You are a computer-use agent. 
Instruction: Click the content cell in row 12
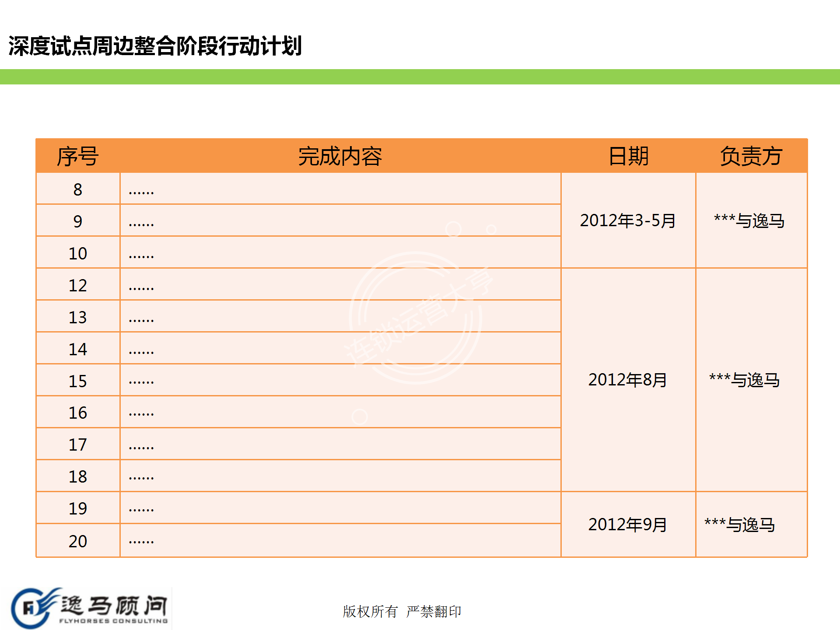340,285
